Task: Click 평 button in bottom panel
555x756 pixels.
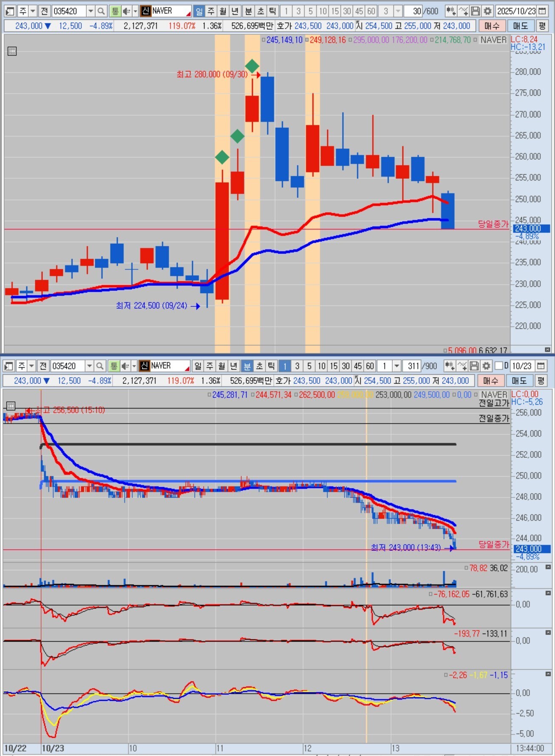Action: [x=541, y=381]
